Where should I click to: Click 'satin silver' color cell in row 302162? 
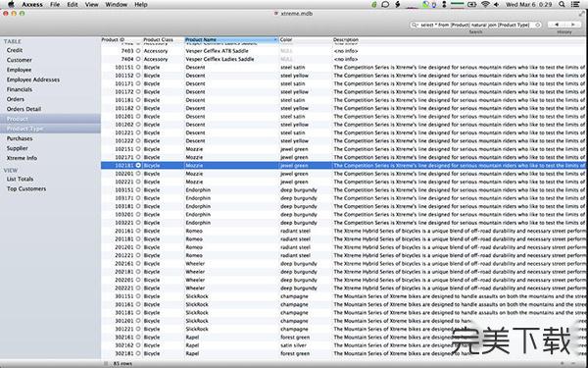click(x=293, y=345)
